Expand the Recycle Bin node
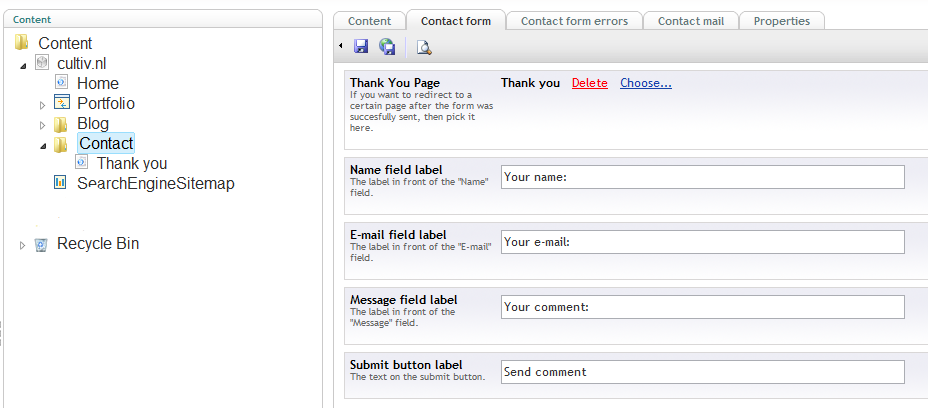 tap(22, 245)
